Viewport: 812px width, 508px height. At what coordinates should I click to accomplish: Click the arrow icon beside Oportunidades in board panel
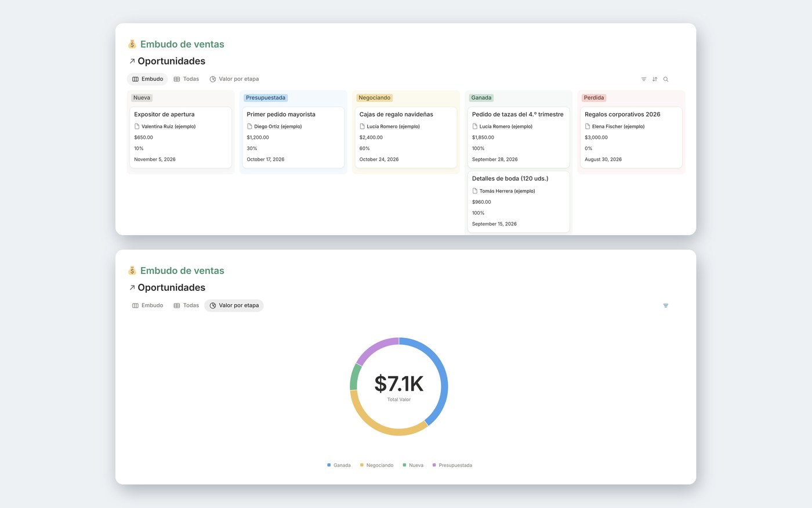pyautogui.click(x=132, y=61)
